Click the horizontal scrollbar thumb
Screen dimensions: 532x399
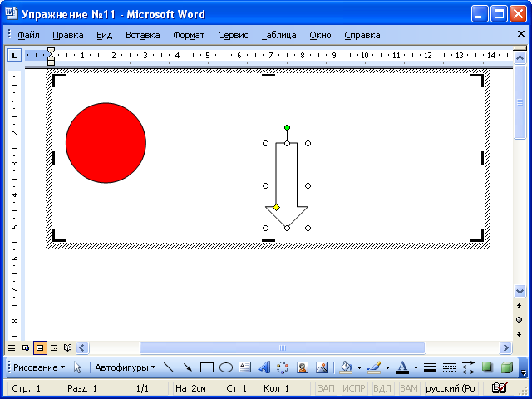[x=283, y=347]
